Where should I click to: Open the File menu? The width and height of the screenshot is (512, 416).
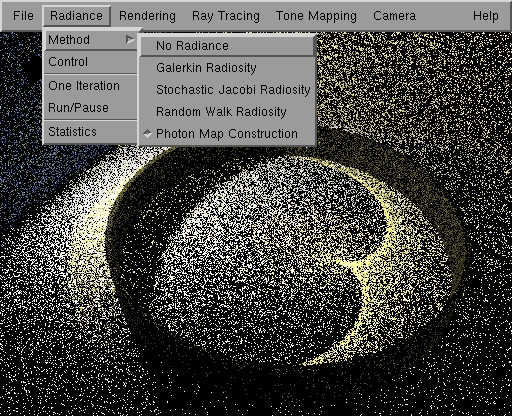[x=23, y=16]
